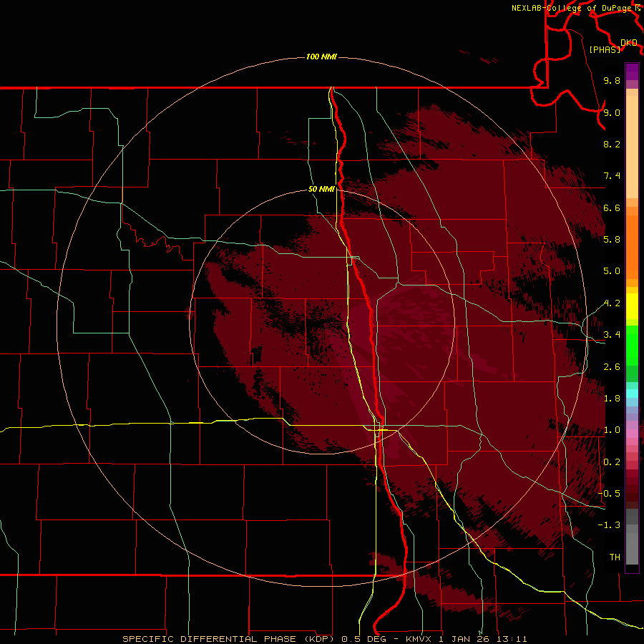This screenshot has width=644, height=644.
Task: Click the 4.2 value on the scale
Action: pos(612,303)
